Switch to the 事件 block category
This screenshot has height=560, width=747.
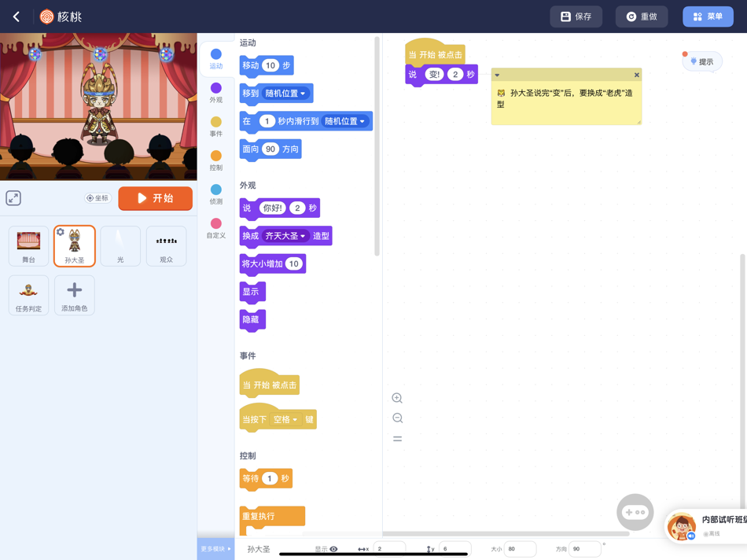[215, 127]
